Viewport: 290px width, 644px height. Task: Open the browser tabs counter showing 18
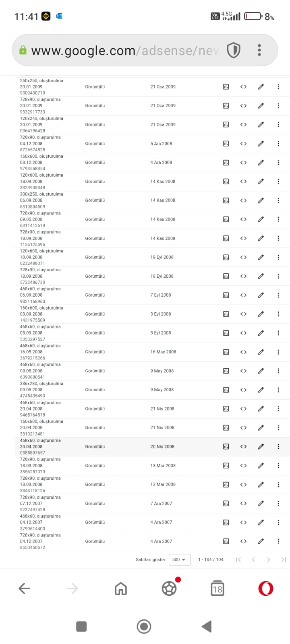click(x=217, y=588)
